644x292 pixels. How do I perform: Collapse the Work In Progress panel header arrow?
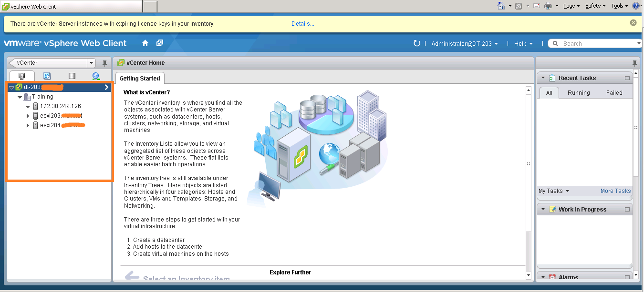542,209
